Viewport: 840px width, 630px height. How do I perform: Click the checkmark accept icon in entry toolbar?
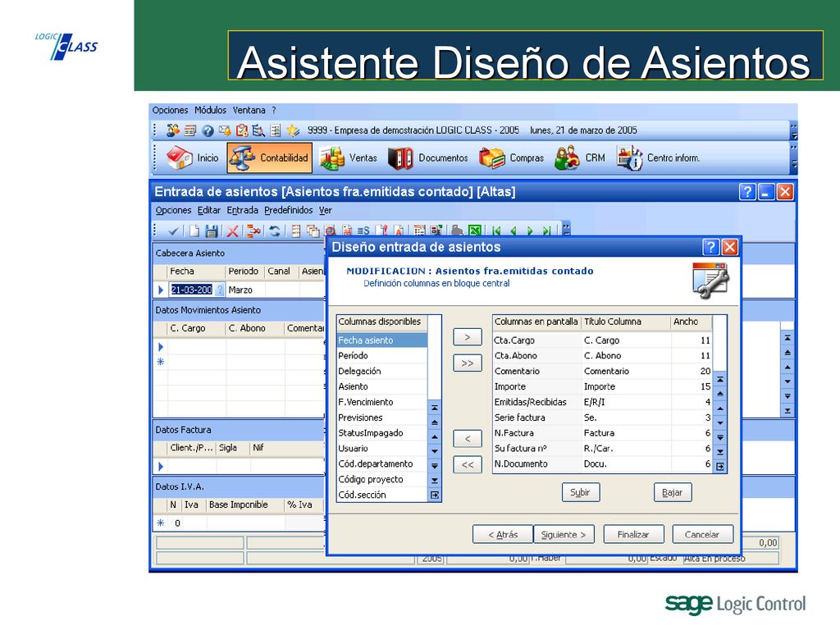(173, 231)
